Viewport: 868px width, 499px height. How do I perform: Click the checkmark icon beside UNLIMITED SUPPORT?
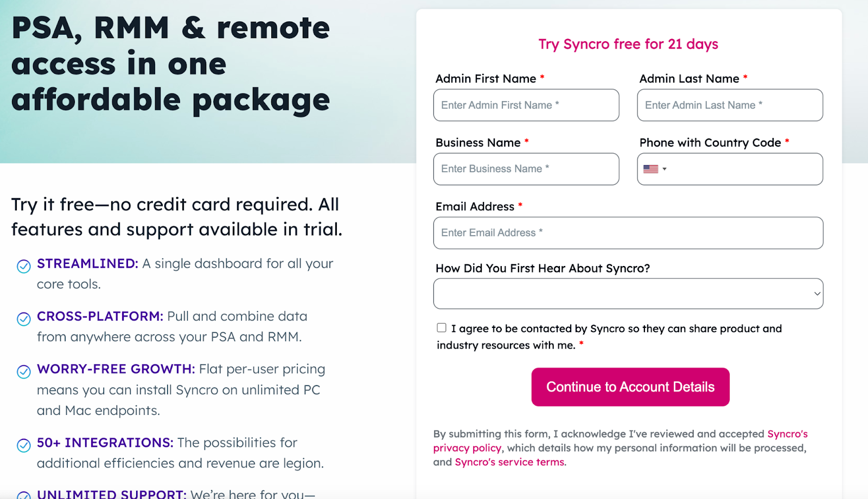23,495
